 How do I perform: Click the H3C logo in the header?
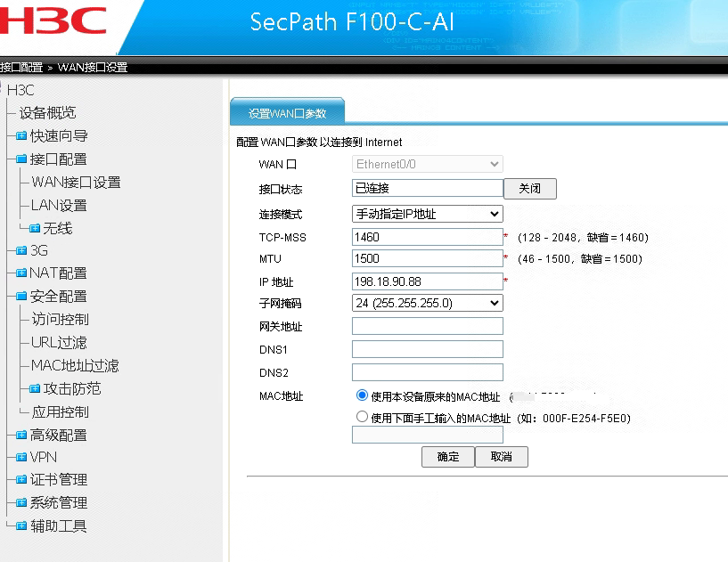[53, 20]
